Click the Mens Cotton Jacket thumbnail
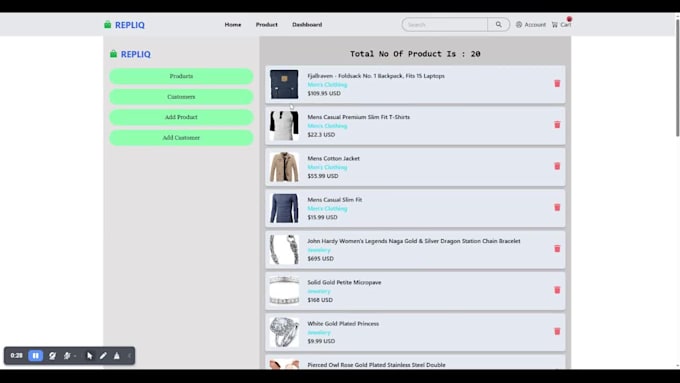 [x=284, y=167]
